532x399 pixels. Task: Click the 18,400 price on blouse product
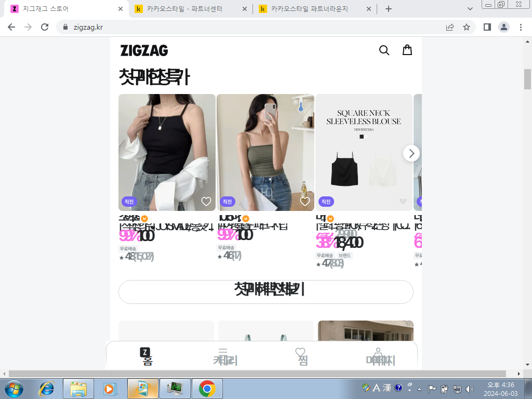[349, 243]
